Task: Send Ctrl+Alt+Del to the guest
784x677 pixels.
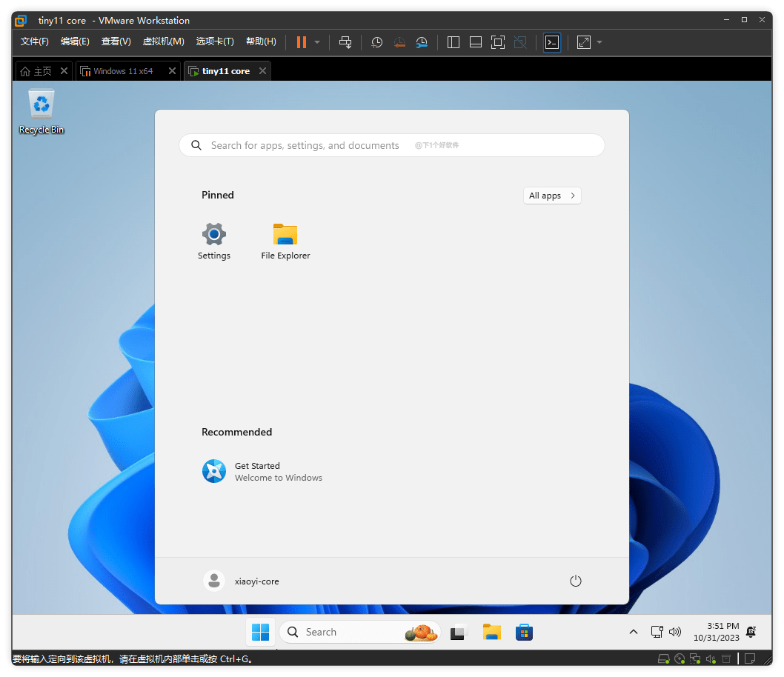Action: pos(345,42)
